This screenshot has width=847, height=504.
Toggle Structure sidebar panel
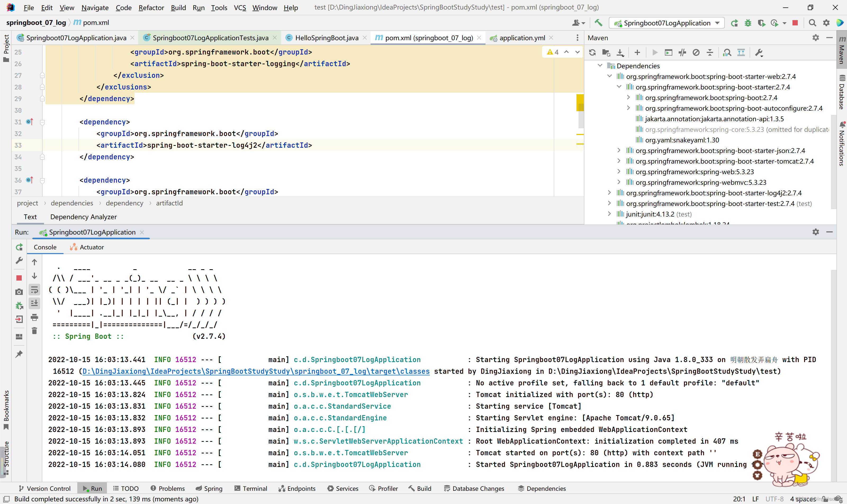tap(6, 458)
